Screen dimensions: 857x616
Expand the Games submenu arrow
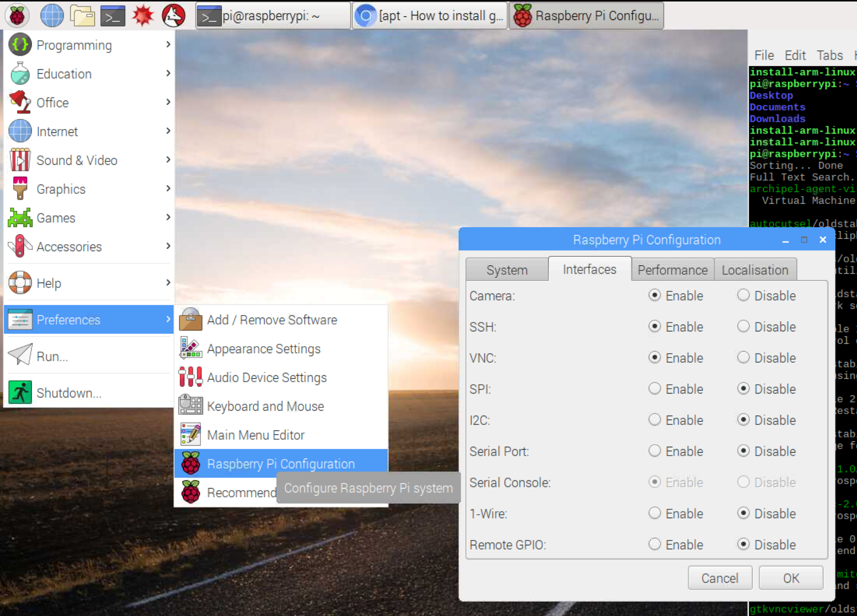[x=168, y=217]
